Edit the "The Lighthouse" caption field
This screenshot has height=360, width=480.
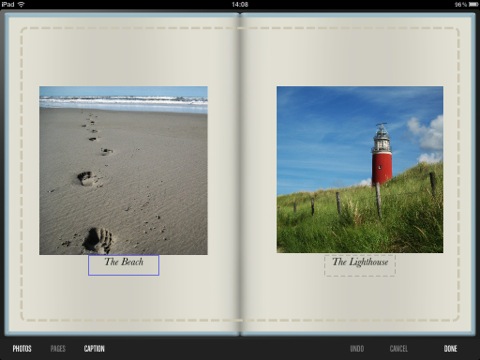(x=360, y=265)
